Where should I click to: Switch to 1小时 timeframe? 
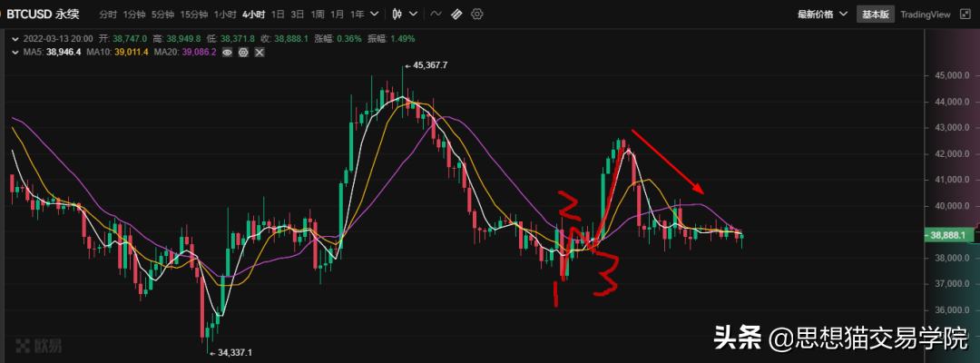225,14
